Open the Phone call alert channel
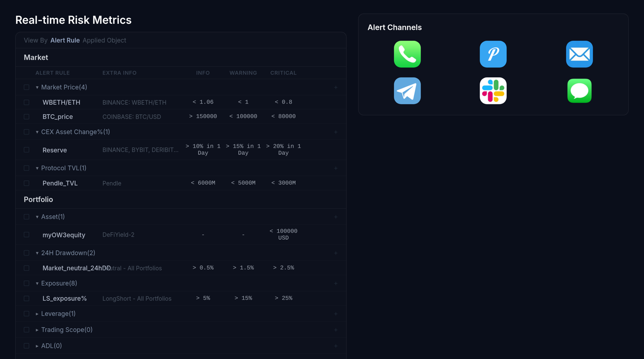644x359 pixels. point(407,54)
